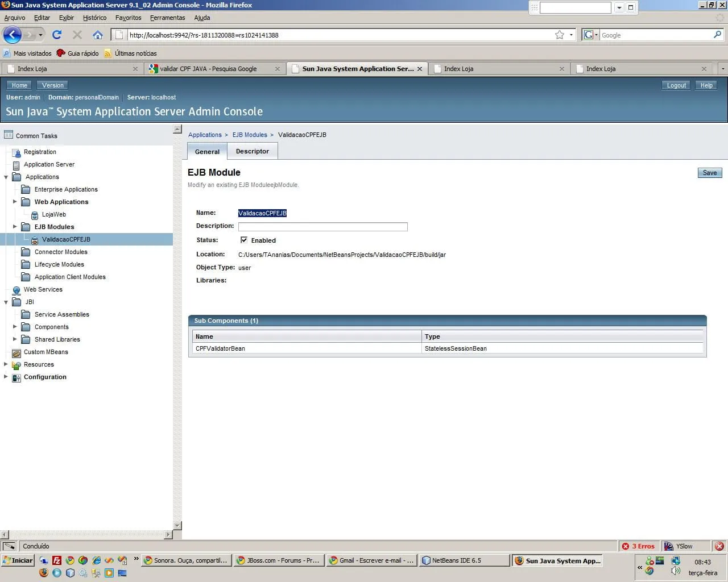Expand the EJB Modules tree node
Image resolution: width=728 pixels, height=582 pixels.
(15, 227)
